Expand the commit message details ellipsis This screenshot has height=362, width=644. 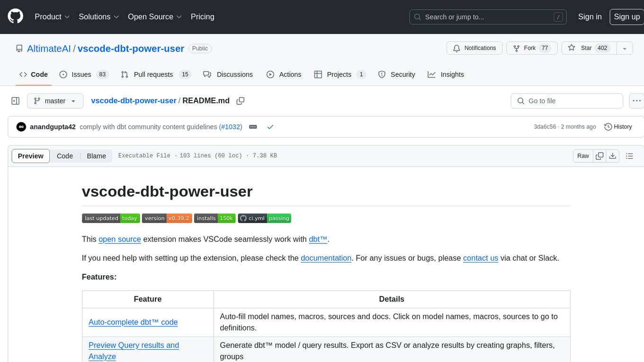(253, 127)
